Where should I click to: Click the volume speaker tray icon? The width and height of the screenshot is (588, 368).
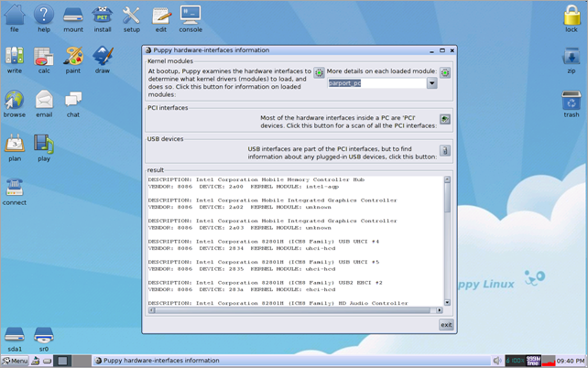[497, 361]
